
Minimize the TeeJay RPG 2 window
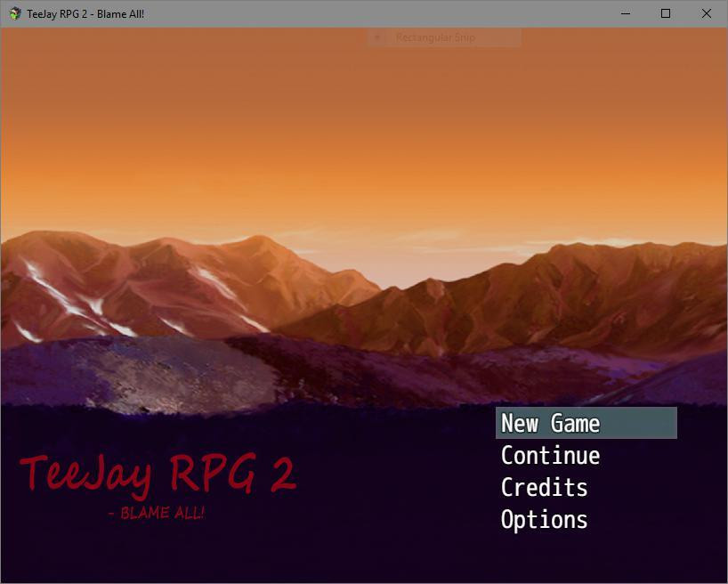(626, 13)
